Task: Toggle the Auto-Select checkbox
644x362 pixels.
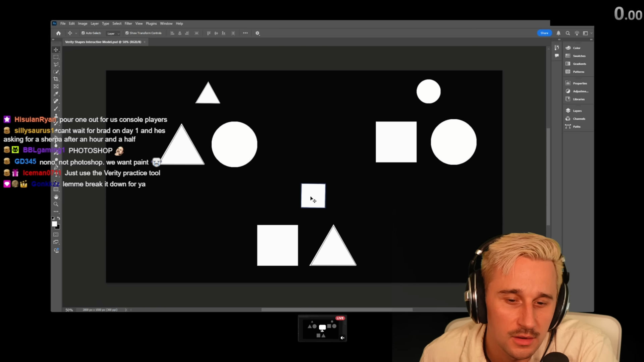Action: 83,33
